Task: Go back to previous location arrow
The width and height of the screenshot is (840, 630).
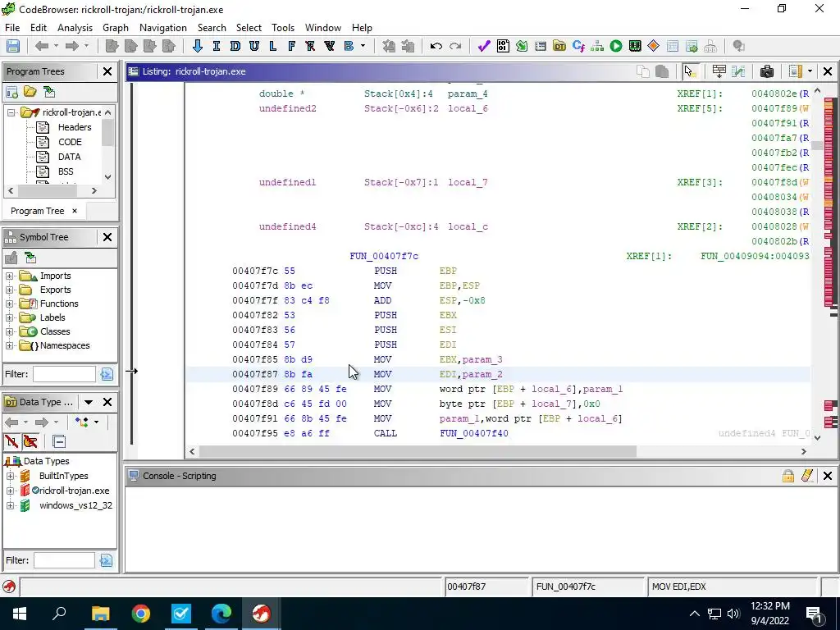Action: (x=41, y=46)
